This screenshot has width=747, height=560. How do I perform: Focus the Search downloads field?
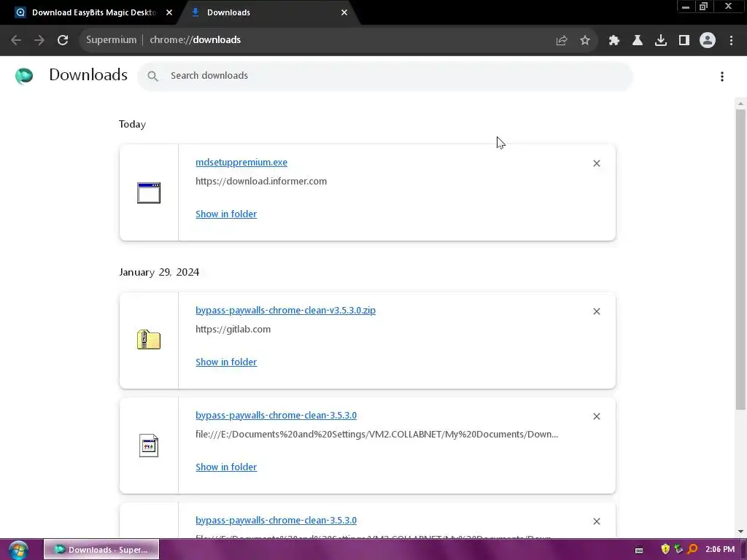(385, 76)
